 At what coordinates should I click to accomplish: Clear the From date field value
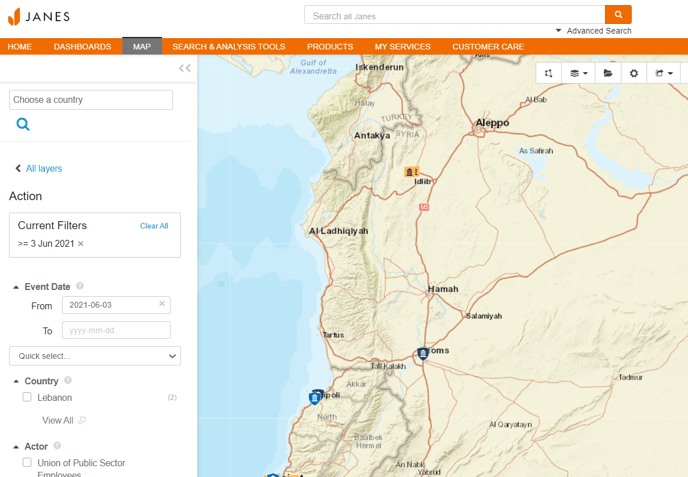[x=162, y=304]
